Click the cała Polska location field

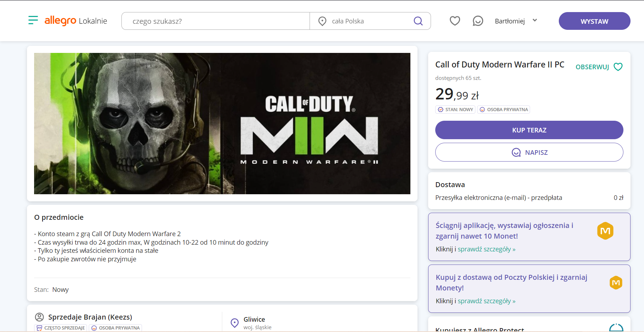(x=369, y=21)
